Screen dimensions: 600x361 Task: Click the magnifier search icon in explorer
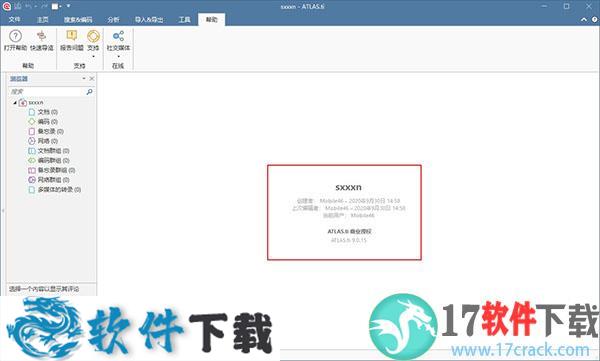tap(90, 92)
